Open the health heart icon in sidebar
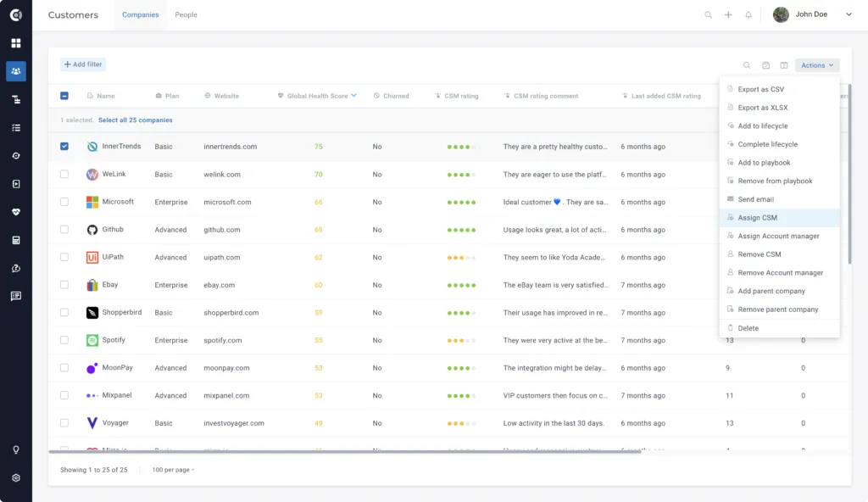The width and height of the screenshot is (868, 502). (x=16, y=212)
